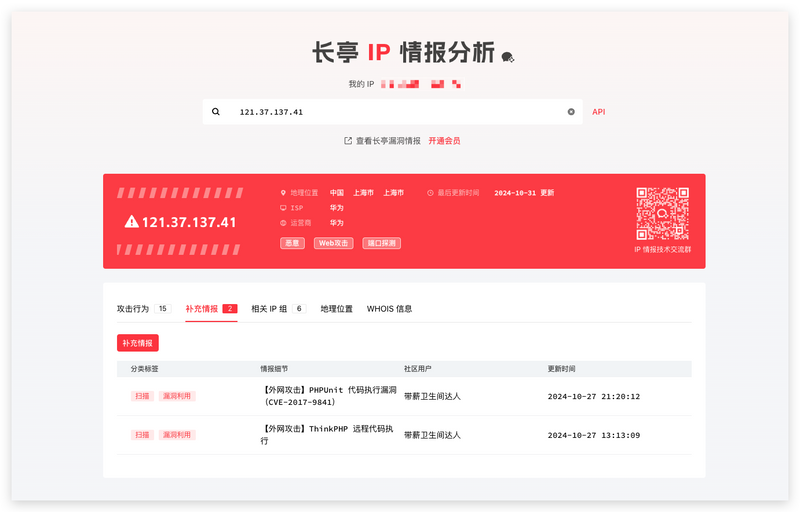Click the timestamp 2024-10-27 21:20:12
This screenshot has height=512, width=800.
point(594,396)
